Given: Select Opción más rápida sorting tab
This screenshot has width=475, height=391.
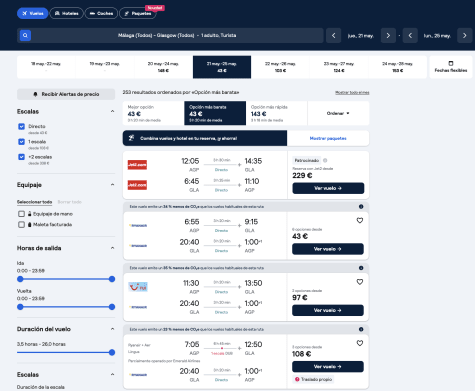Looking at the screenshot, I should (277, 113).
